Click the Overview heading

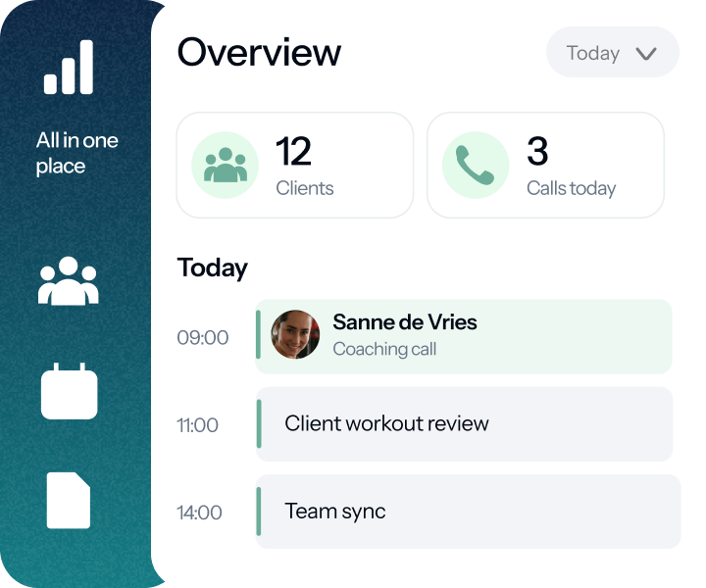click(259, 52)
